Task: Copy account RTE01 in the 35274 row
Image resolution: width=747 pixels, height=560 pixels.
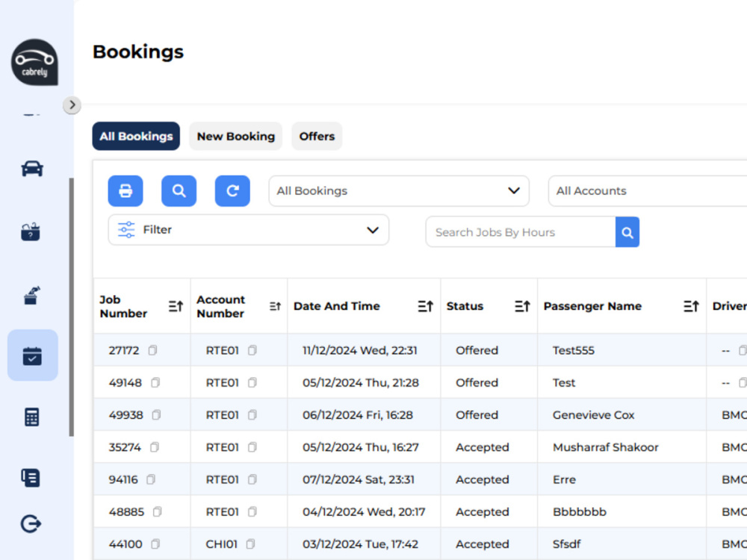Action: point(252,447)
